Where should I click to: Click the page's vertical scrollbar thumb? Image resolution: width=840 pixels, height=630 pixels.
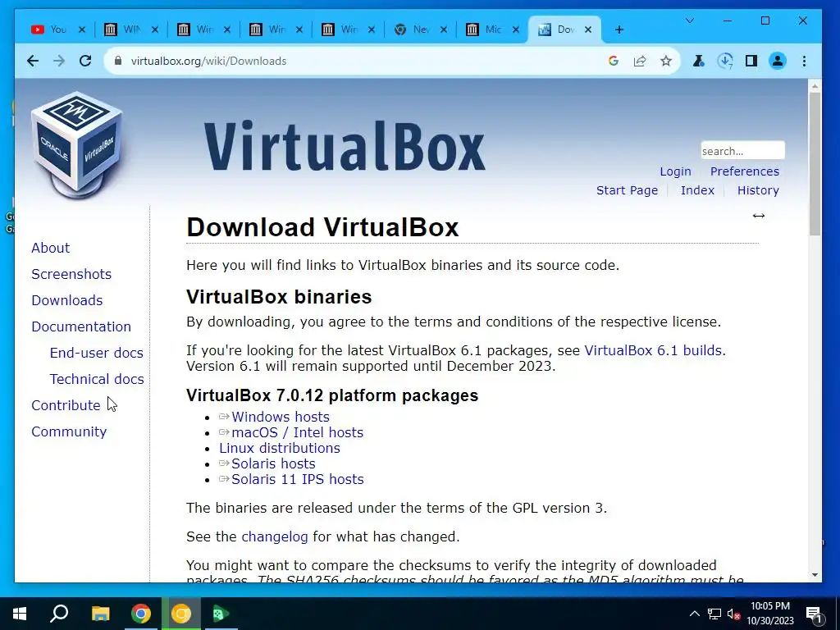815,163
